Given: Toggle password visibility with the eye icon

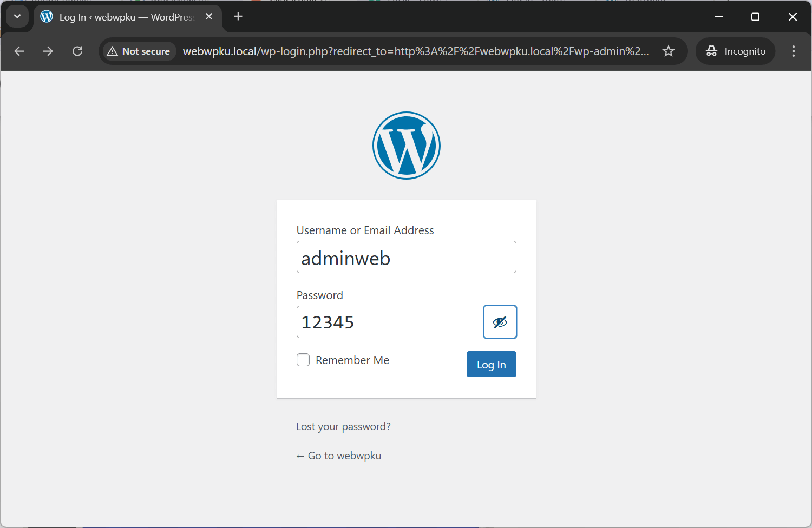Looking at the screenshot, I should (500, 322).
